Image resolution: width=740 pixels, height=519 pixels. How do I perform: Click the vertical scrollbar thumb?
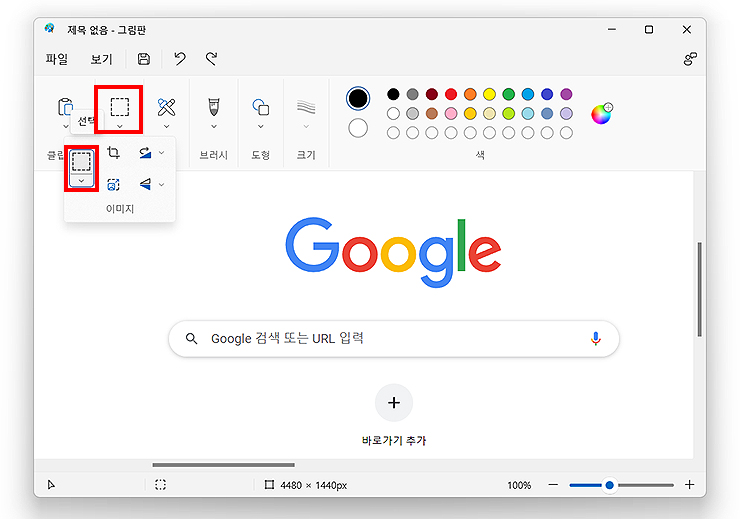(699, 289)
